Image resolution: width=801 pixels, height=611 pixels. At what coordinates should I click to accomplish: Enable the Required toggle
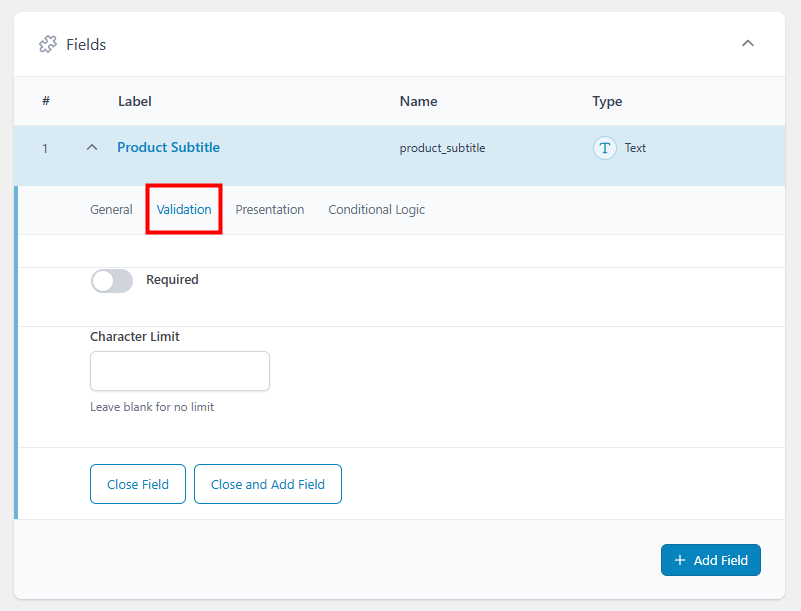pyautogui.click(x=111, y=281)
